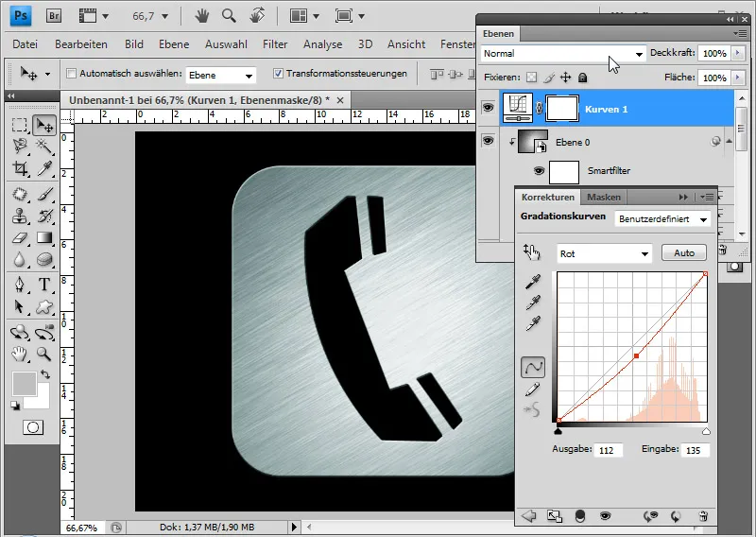Select the Blur tool
The image size is (756, 537).
point(19,260)
